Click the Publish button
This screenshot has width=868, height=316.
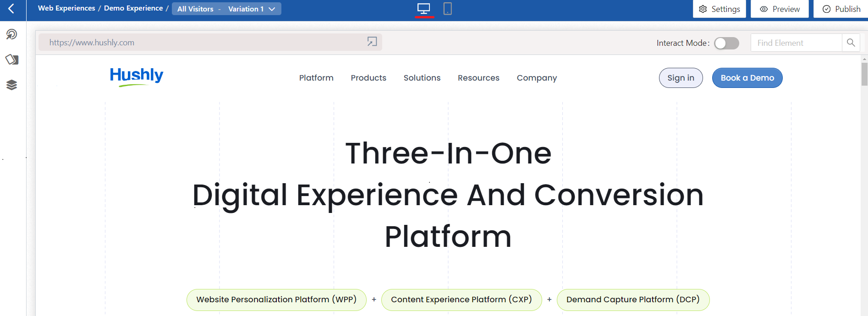pyautogui.click(x=841, y=9)
